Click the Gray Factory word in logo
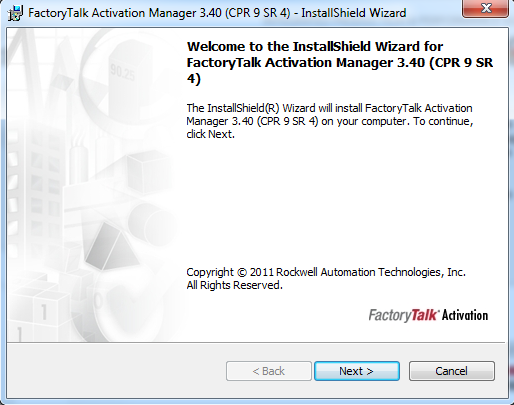The height and width of the screenshot is (405, 514). (x=389, y=316)
